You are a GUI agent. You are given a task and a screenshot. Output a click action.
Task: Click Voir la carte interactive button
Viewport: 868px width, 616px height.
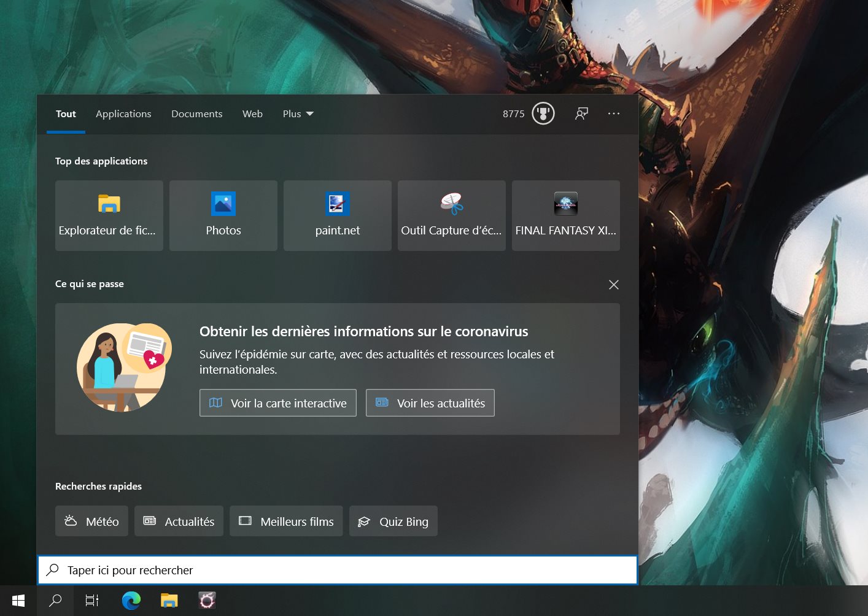(x=278, y=403)
